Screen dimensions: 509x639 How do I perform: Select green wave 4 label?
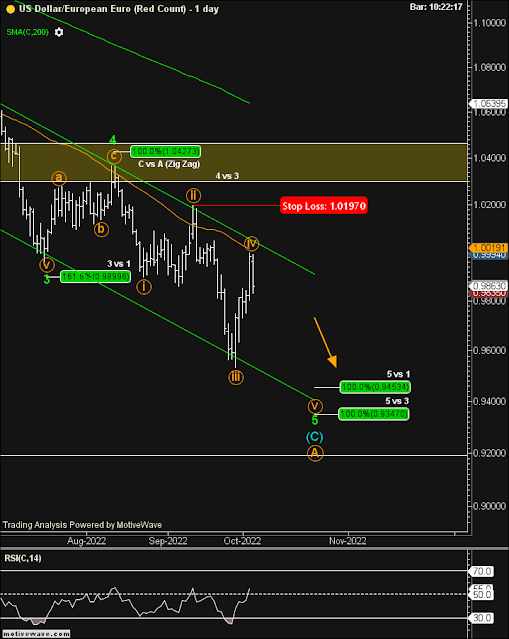pos(113,141)
